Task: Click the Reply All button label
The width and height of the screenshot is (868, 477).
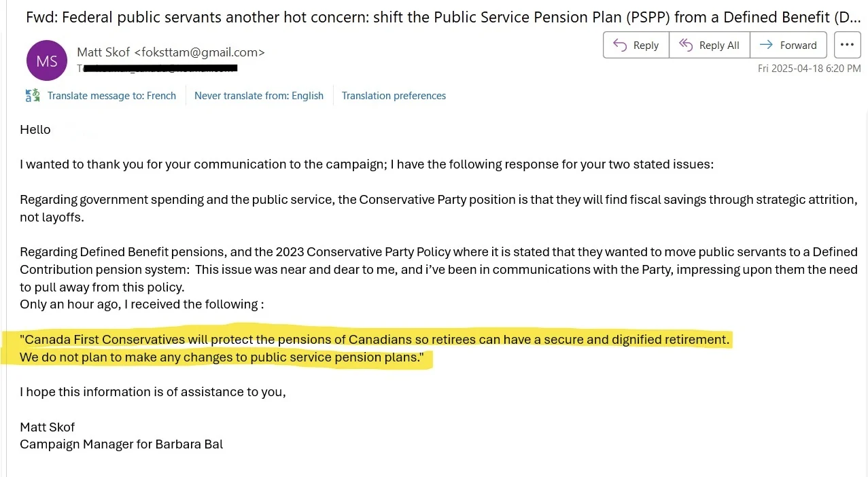Action: click(x=719, y=46)
